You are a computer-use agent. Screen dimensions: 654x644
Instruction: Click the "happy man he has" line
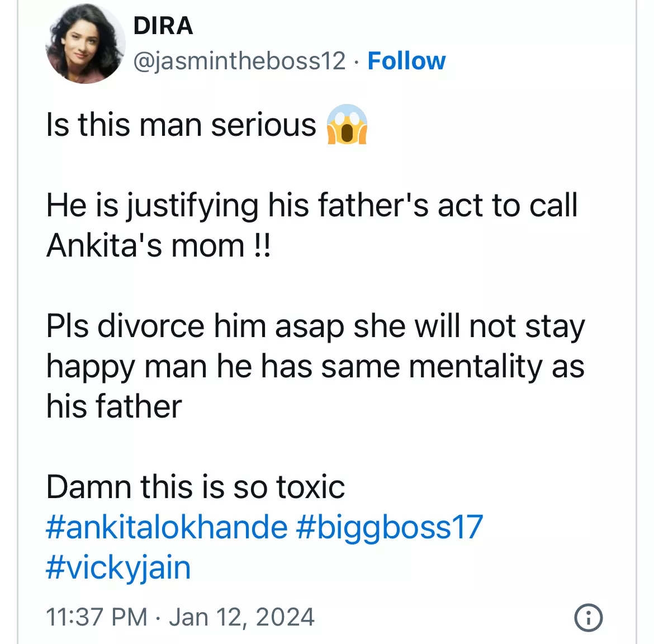click(315, 366)
